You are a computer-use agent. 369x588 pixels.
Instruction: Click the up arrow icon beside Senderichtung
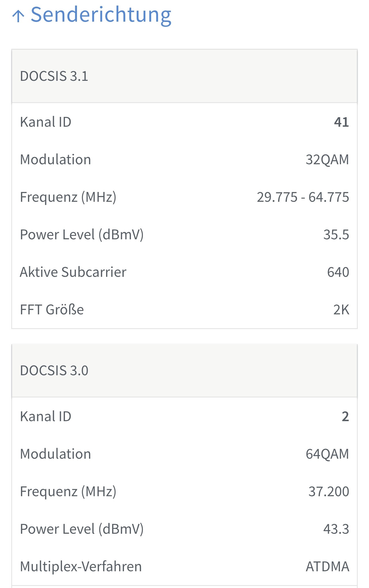(18, 16)
